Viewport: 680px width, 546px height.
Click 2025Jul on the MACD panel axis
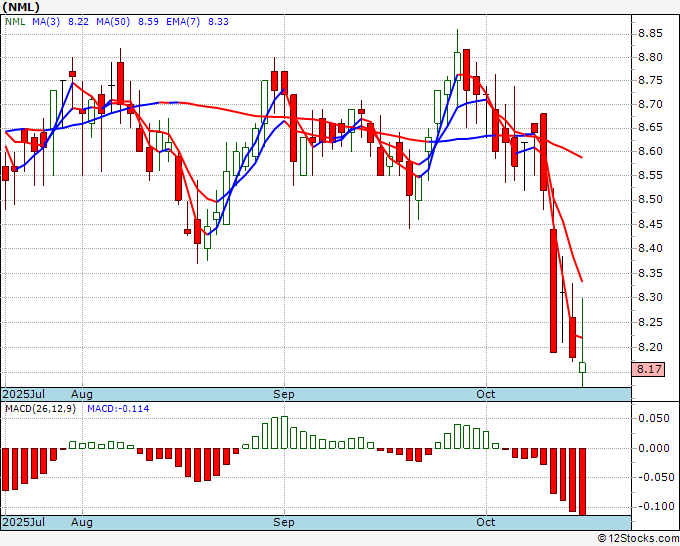point(24,522)
